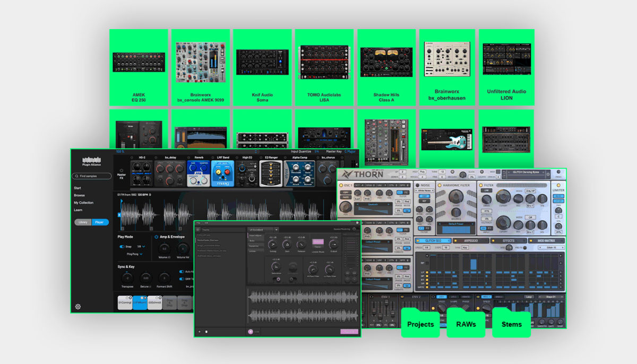Open My Collection in sidebar
Image resolution: width=637 pixels, height=364 pixels.
(84, 203)
